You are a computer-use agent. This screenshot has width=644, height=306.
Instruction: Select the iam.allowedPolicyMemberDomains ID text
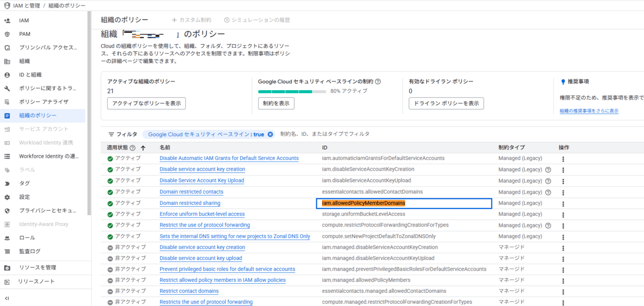pos(364,203)
